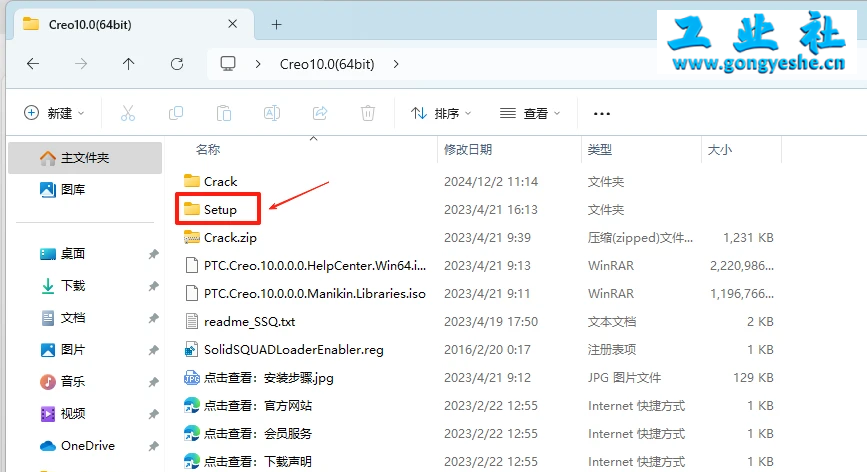Refresh the current folder view

tap(177, 64)
